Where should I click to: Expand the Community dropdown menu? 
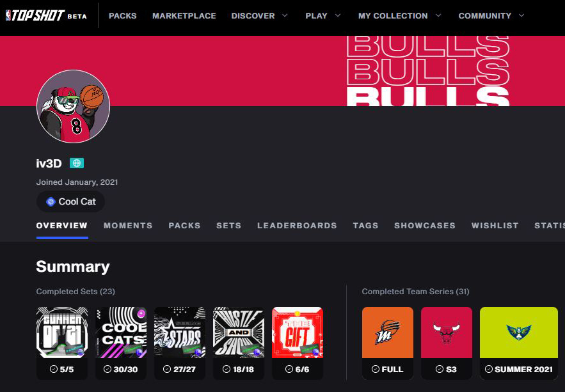pyautogui.click(x=491, y=15)
